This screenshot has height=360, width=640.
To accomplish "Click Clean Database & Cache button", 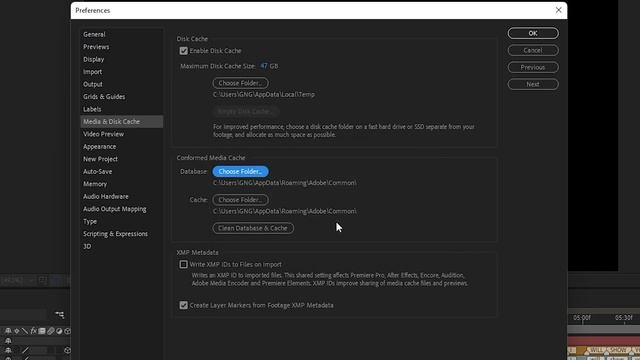I will coord(253,228).
